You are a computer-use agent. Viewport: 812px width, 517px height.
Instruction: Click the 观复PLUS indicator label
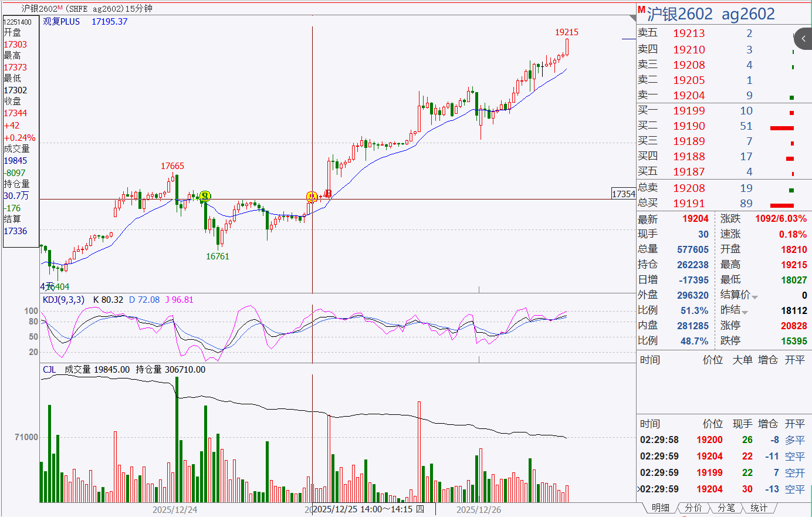click(x=61, y=22)
